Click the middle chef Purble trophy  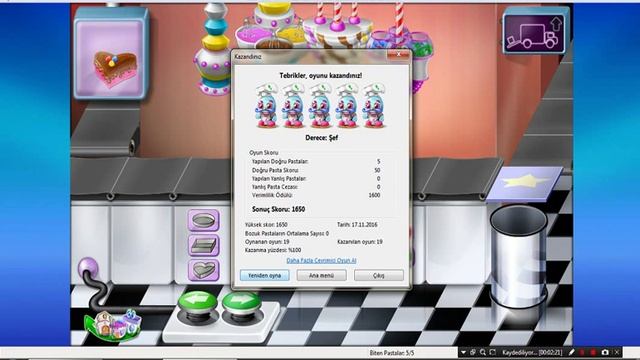321,106
